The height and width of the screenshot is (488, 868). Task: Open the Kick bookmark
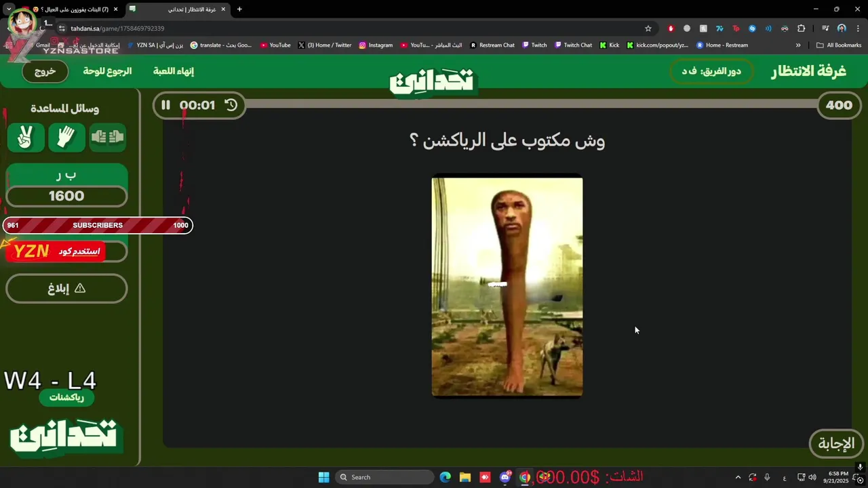(609, 45)
